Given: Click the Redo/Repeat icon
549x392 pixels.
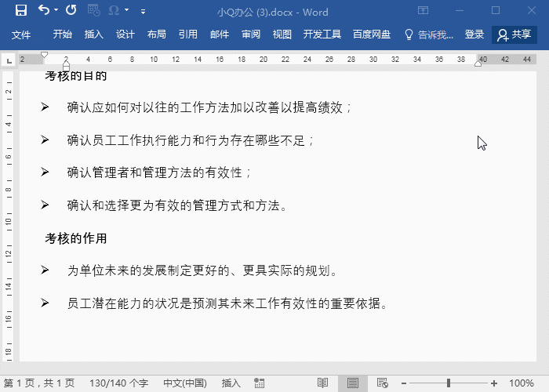Looking at the screenshot, I should click(71, 9).
